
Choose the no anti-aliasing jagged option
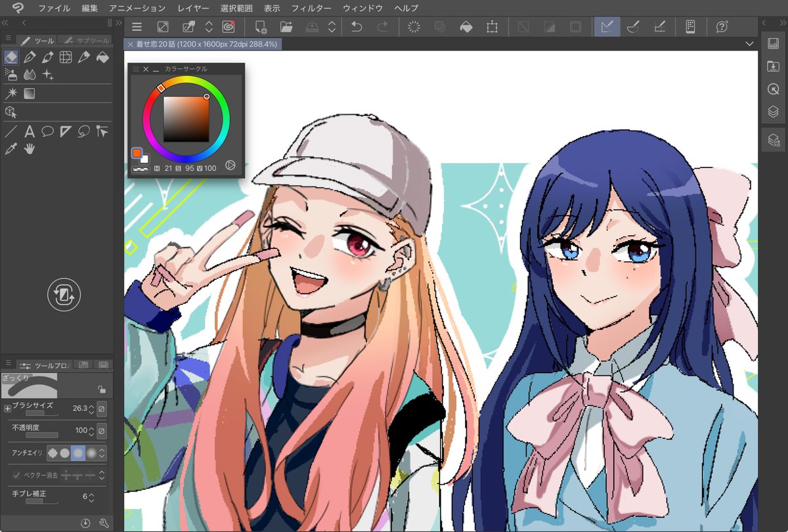tap(52, 453)
